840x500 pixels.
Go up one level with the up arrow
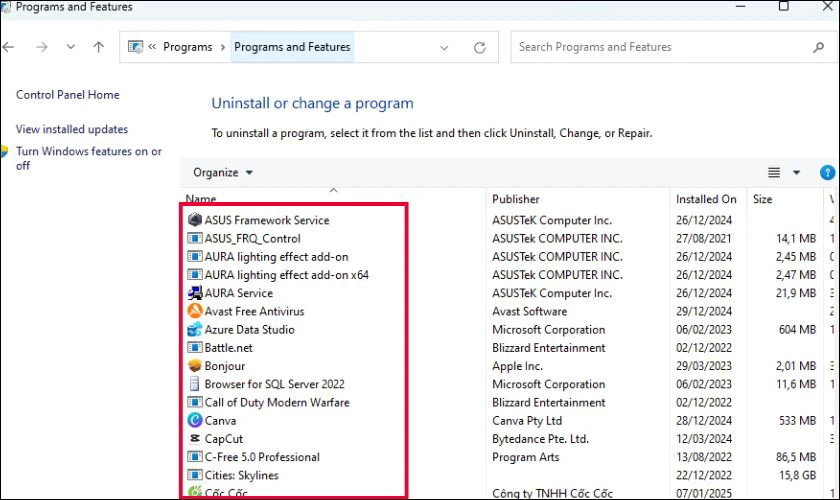pyautogui.click(x=99, y=47)
